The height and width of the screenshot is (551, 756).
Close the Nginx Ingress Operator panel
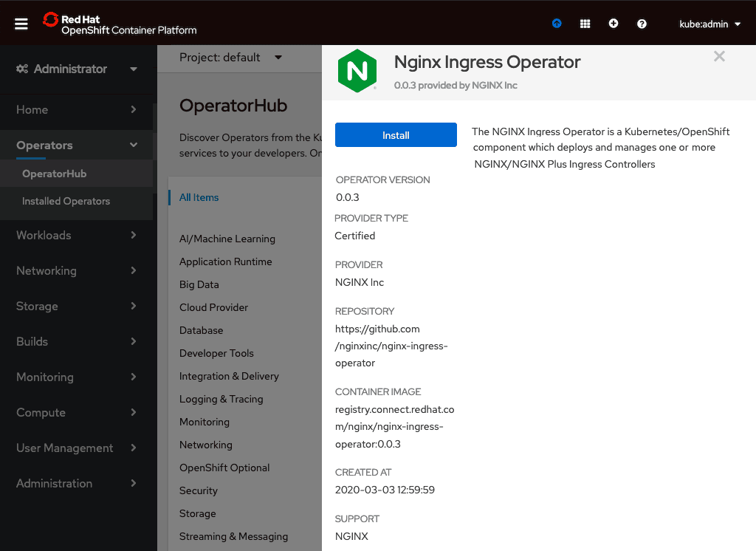coord(719,57)
